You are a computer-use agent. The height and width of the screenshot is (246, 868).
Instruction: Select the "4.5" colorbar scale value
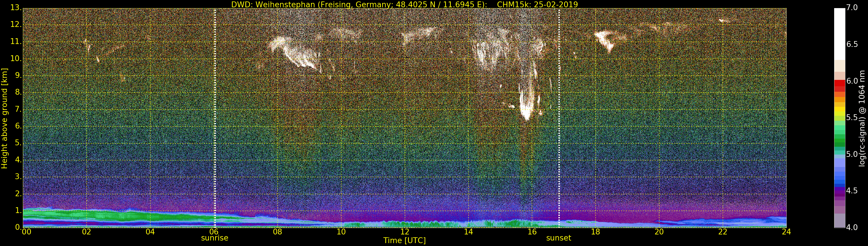pos(852,191)
